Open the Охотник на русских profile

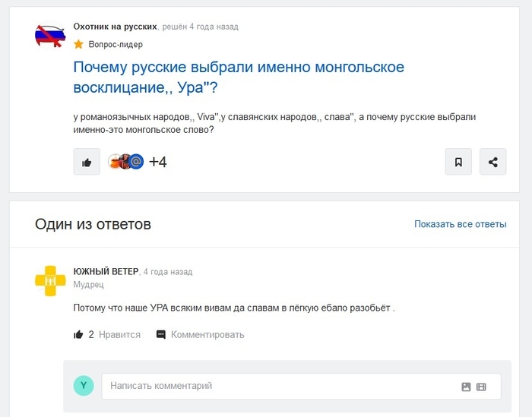tap(115, 27)
